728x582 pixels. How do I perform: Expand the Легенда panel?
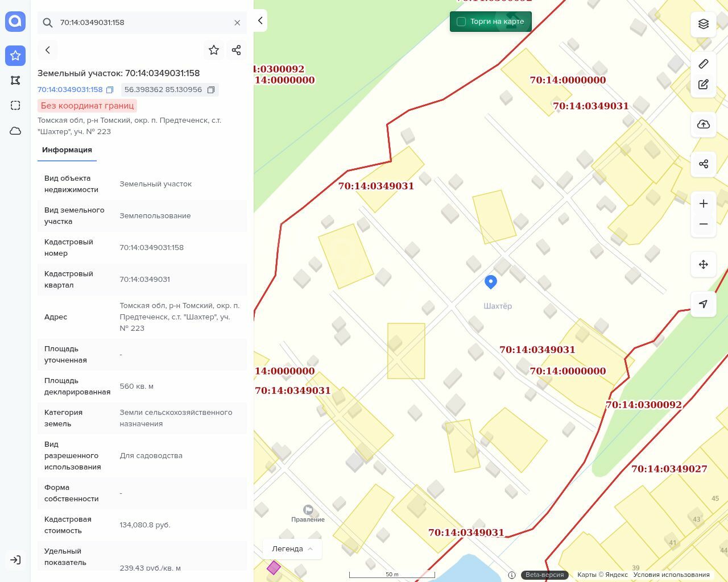pyautogui.click(x=292, y=549)
